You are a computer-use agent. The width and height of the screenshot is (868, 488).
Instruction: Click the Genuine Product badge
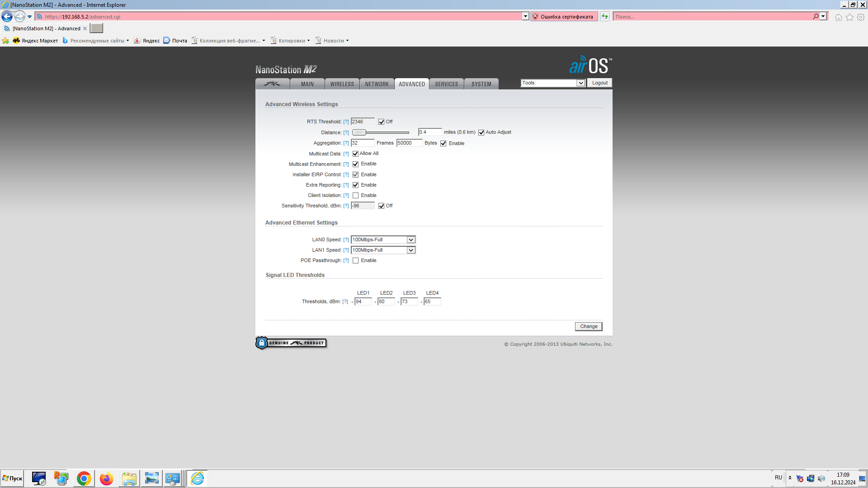[291, 343]
